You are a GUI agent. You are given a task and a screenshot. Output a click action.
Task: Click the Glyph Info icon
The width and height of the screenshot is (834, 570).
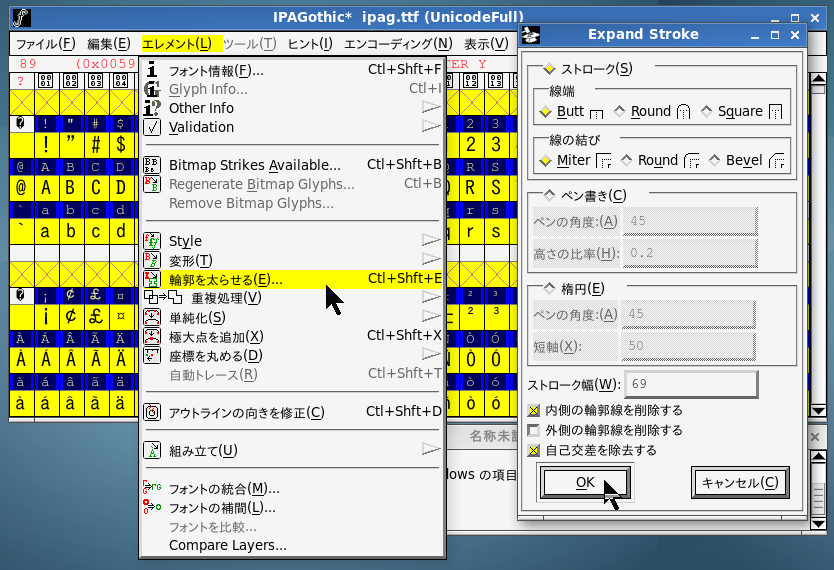pyautogui.click(x=152, y=89)
